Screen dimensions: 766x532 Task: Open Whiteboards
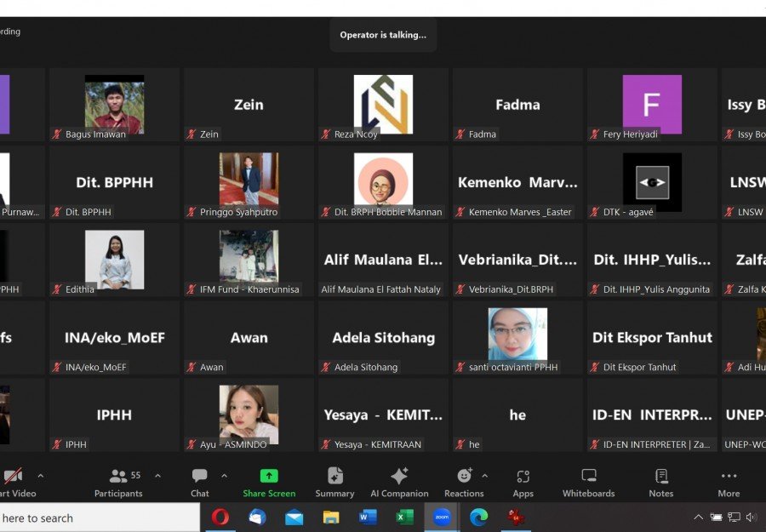click(588, 482)
